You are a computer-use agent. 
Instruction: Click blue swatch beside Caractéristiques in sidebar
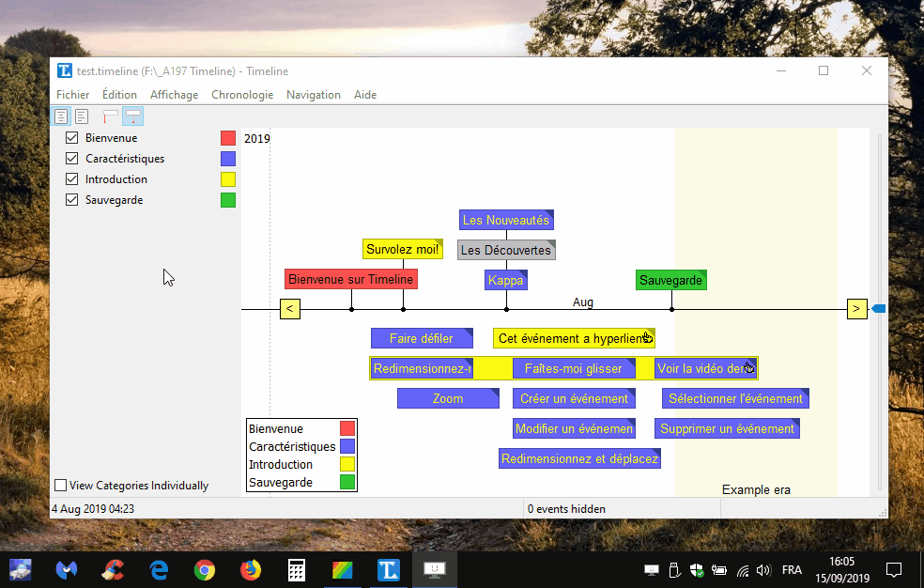(228, 159)
